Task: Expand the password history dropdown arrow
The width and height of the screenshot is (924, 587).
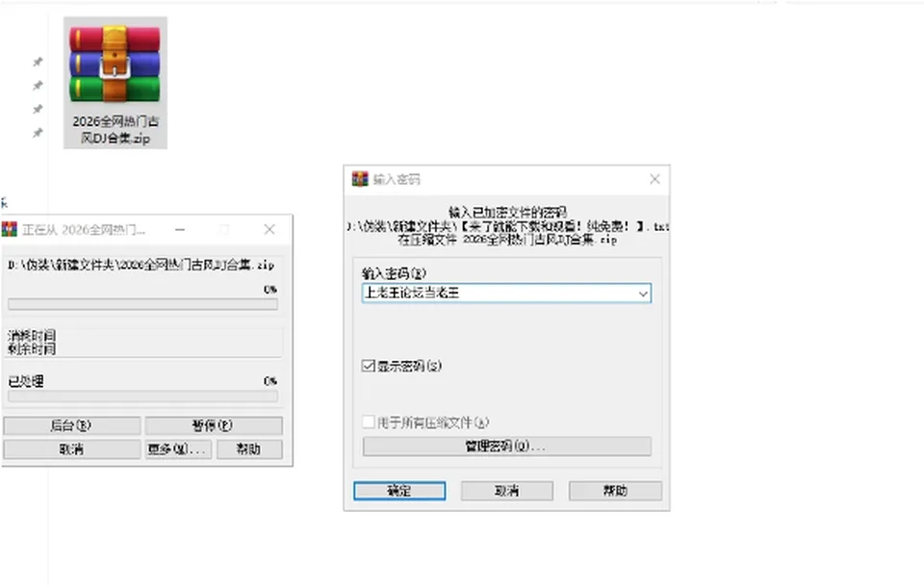Action: [643, 293]
